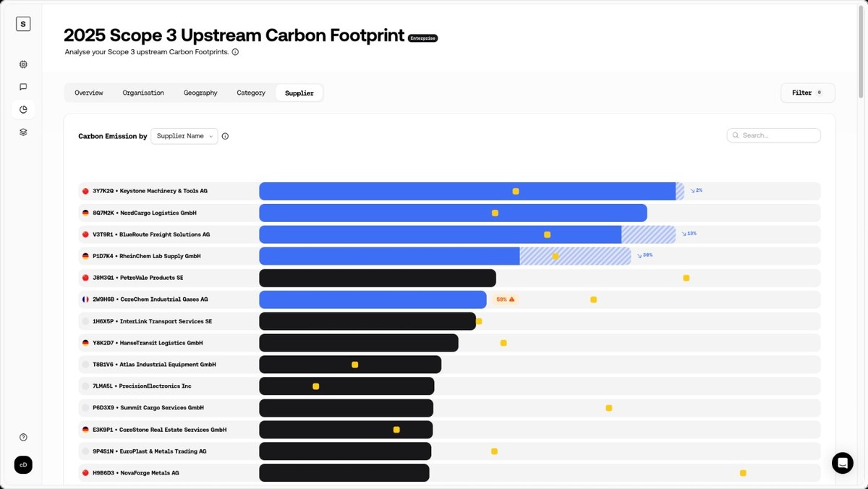
Task: Click info icon beside page subtitle
Action: coord(235,52)
